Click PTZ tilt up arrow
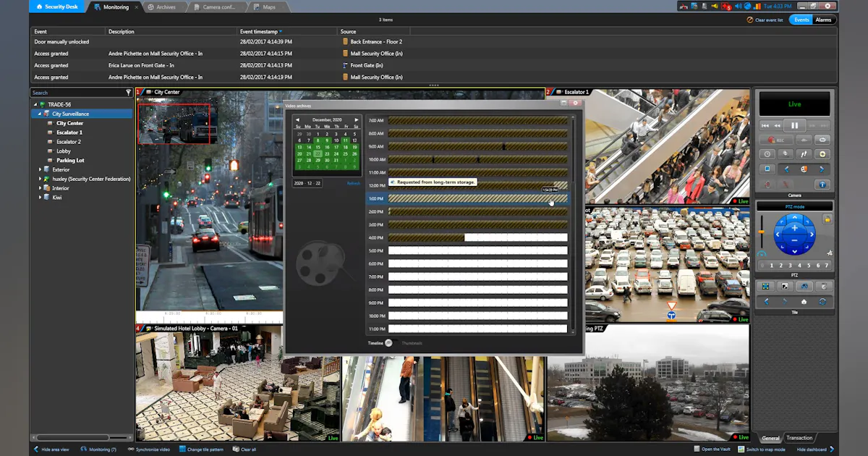Screen dimensions: 868x456 (x=795, y=217)
